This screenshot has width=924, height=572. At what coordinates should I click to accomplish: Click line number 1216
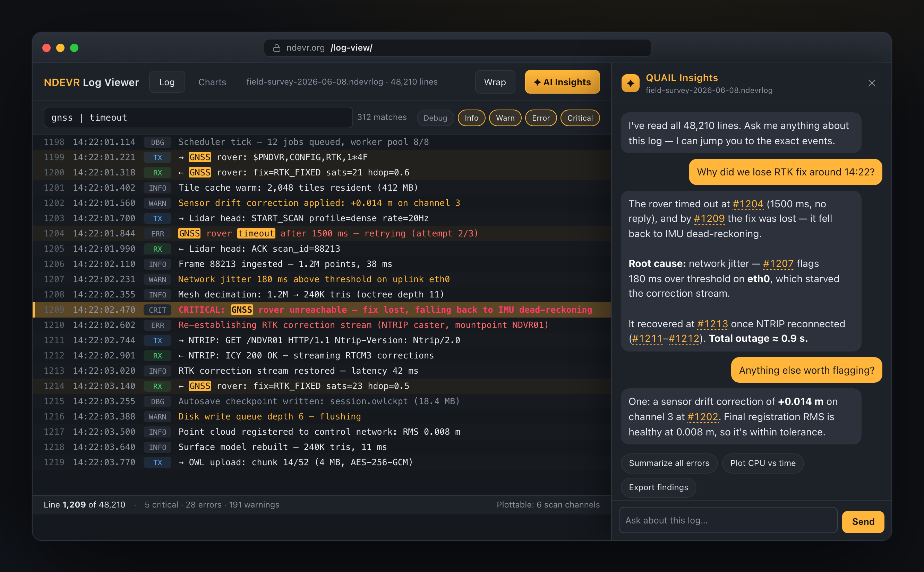pyautogui.click(x=54, y=416)
